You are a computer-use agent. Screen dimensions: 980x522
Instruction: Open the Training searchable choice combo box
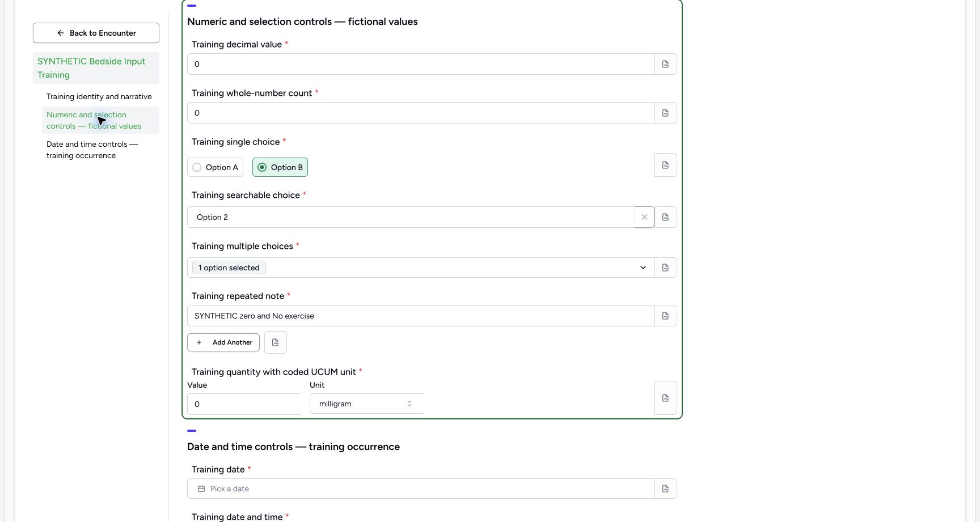411,217
